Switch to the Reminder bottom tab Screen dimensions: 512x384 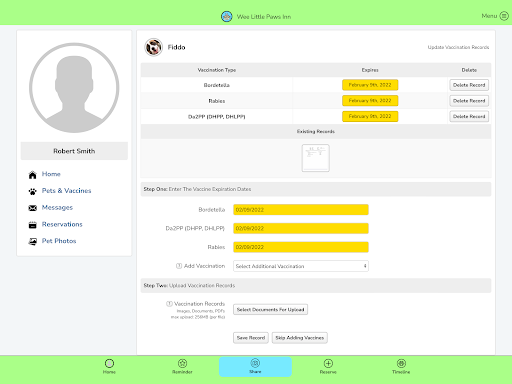tap(182, 366)
